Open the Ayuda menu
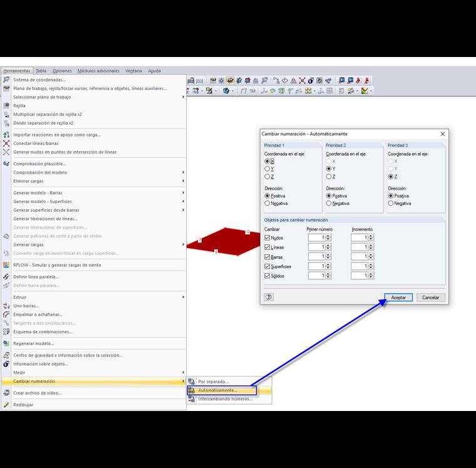Image resolution: width=476 pixels, height=468 pixels. (x=155, y=71)
